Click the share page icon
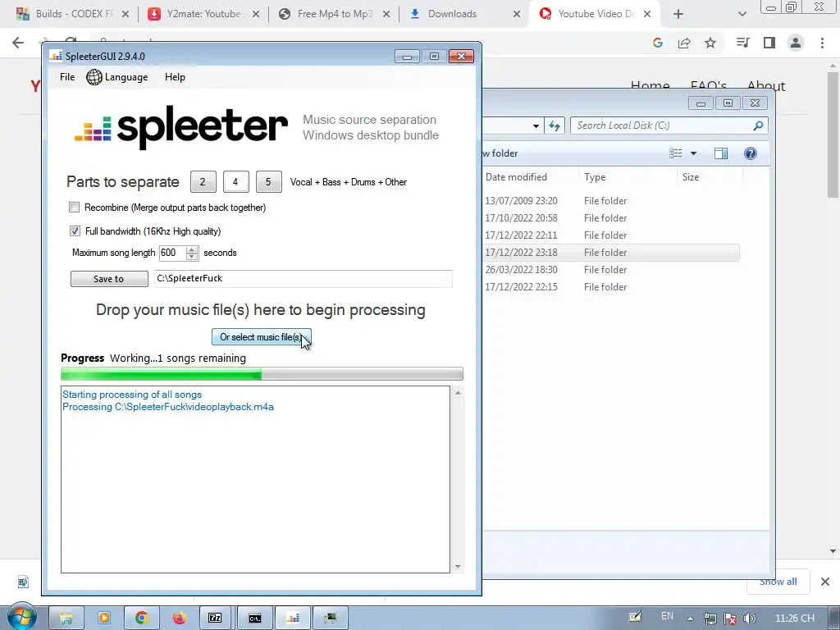 [684, 43]
